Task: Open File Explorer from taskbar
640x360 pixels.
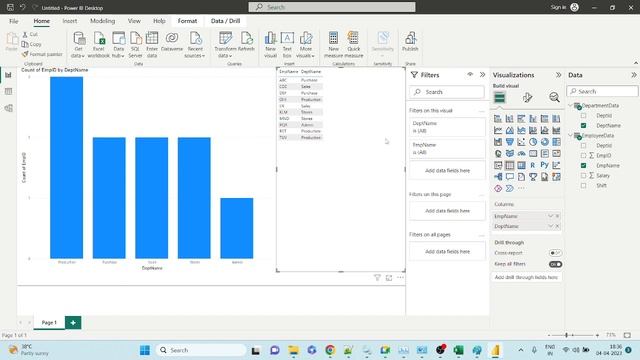Action: point(293,350)
